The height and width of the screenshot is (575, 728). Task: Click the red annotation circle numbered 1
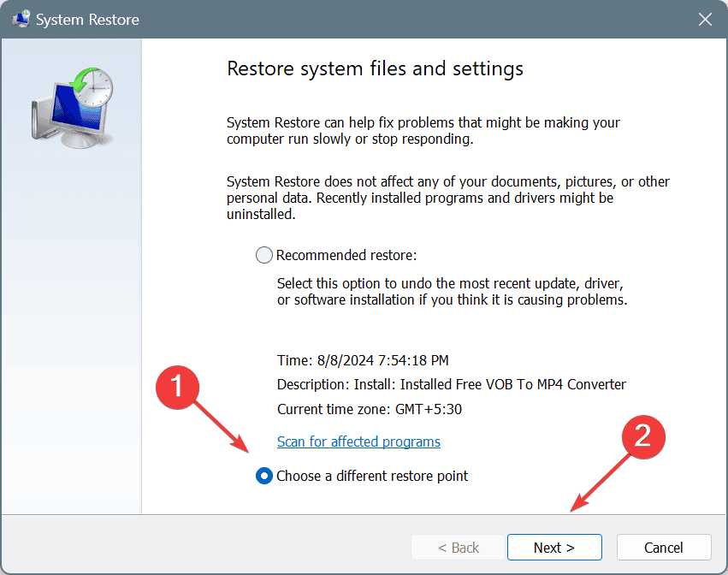pos(175,386)
